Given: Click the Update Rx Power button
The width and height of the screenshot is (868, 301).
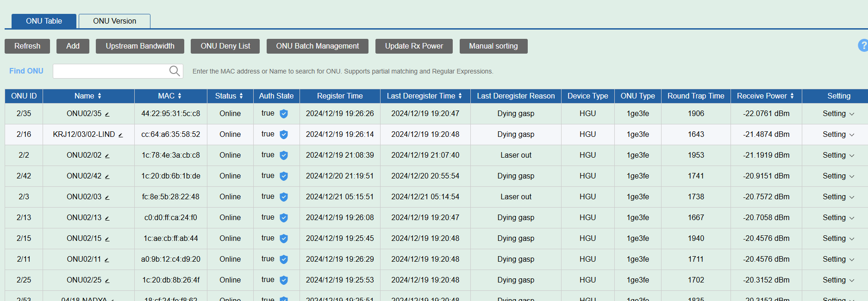Looking at the screenshot, I should tap(414, 46).
